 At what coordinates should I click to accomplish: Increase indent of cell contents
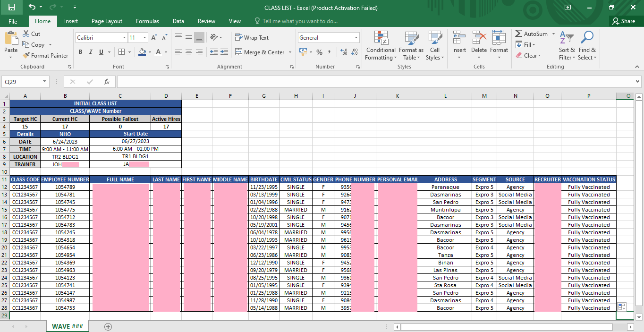224,52
